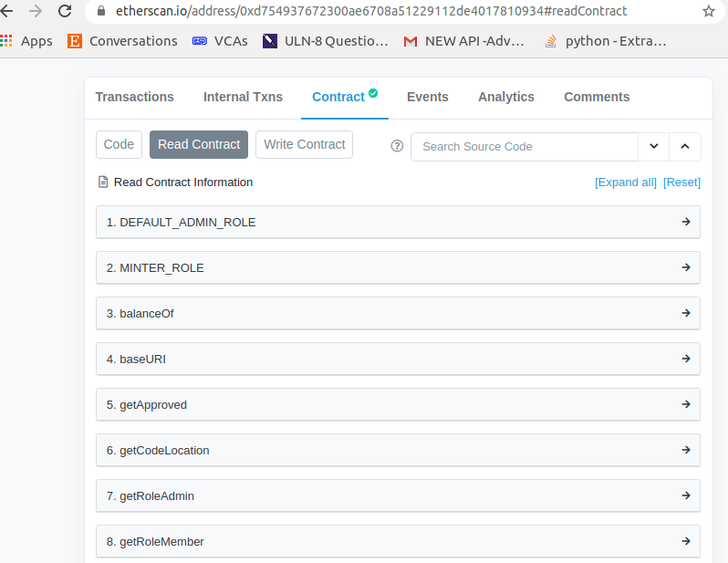728x563 pixels.
Task: Jump to previous search match with the up chevron
Action: (x=685, y=146)
